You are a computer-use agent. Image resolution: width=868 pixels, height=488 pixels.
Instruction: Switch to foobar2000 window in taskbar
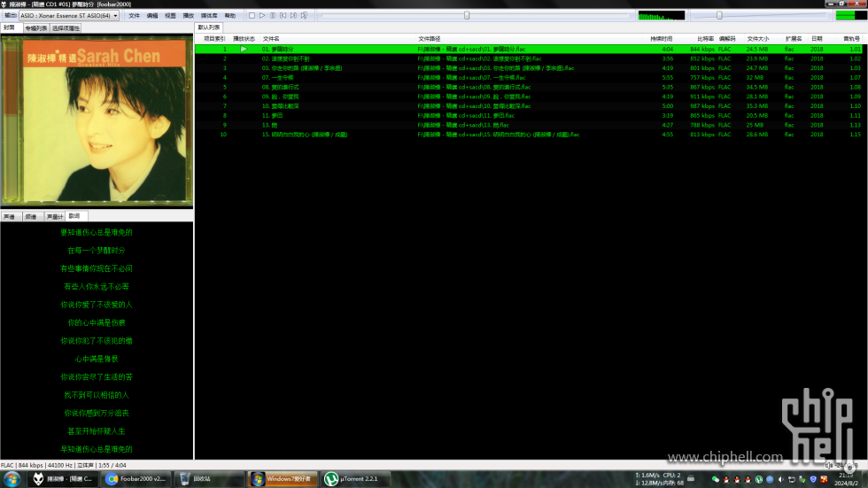tap(64, 479)
